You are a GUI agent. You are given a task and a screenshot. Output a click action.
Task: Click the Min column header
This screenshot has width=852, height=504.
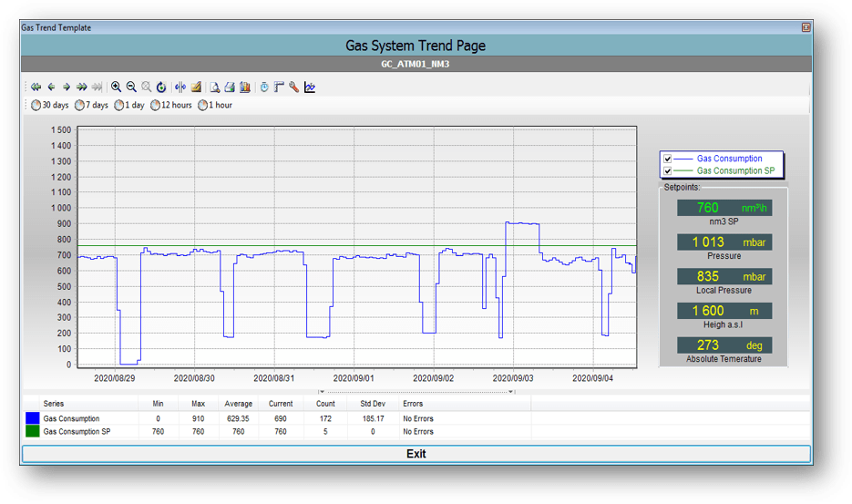[x=159, y=404]
